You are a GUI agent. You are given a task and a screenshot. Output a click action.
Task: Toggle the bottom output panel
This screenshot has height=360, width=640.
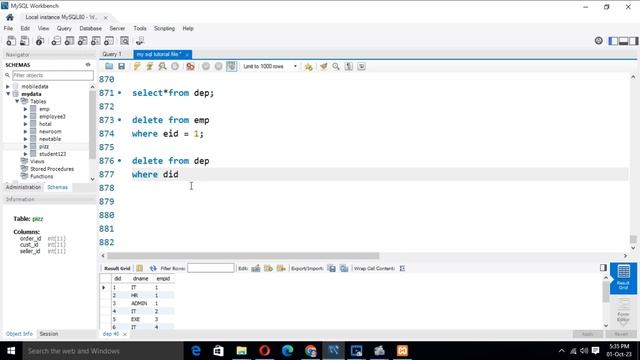(623, 41)
